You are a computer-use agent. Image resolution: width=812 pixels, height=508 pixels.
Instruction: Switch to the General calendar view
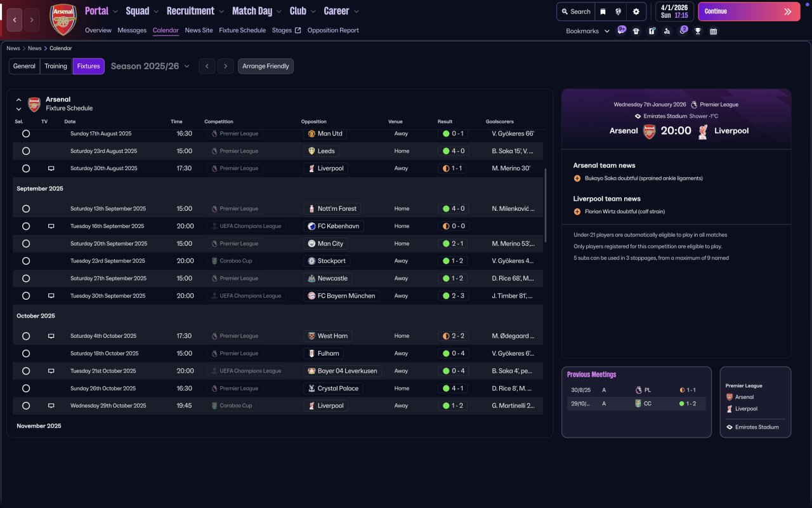tap(25, 66)
